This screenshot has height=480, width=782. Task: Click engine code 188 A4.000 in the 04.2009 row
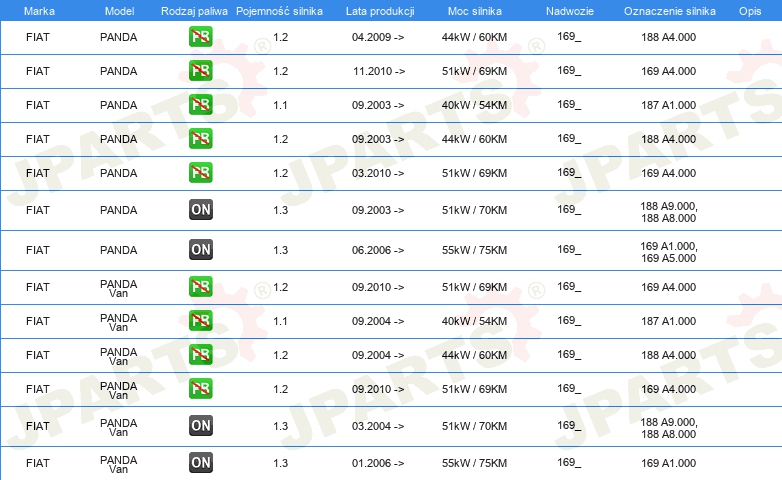[x=668, y=37]
